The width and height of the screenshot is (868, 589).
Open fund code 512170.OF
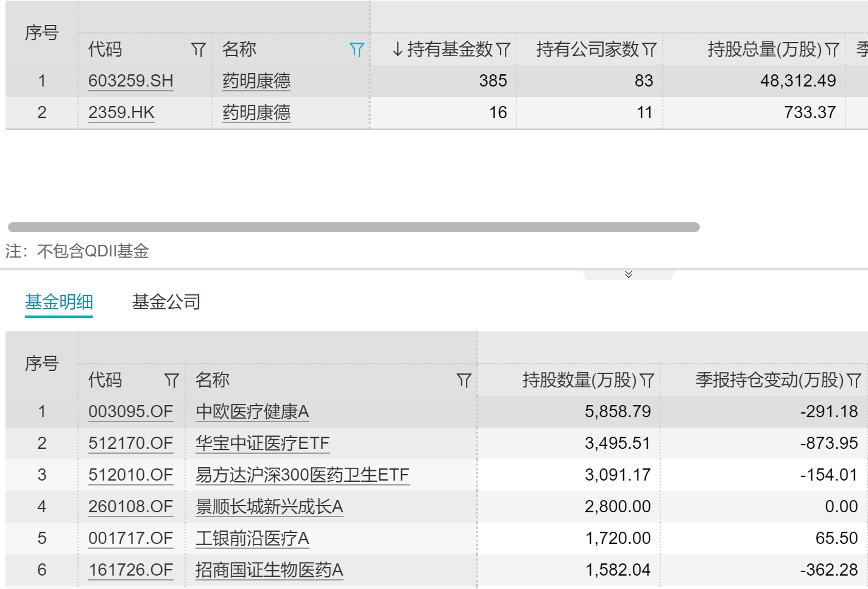coord(131,443)
